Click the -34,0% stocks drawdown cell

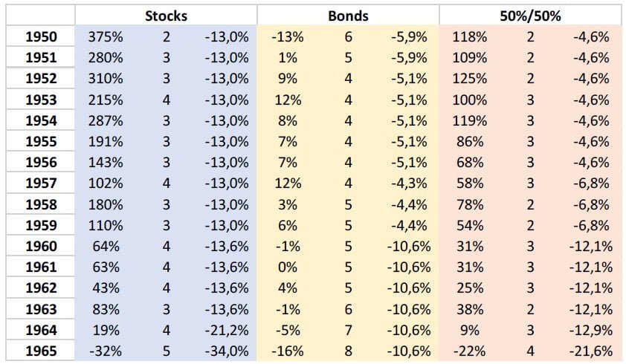point(226,349)
